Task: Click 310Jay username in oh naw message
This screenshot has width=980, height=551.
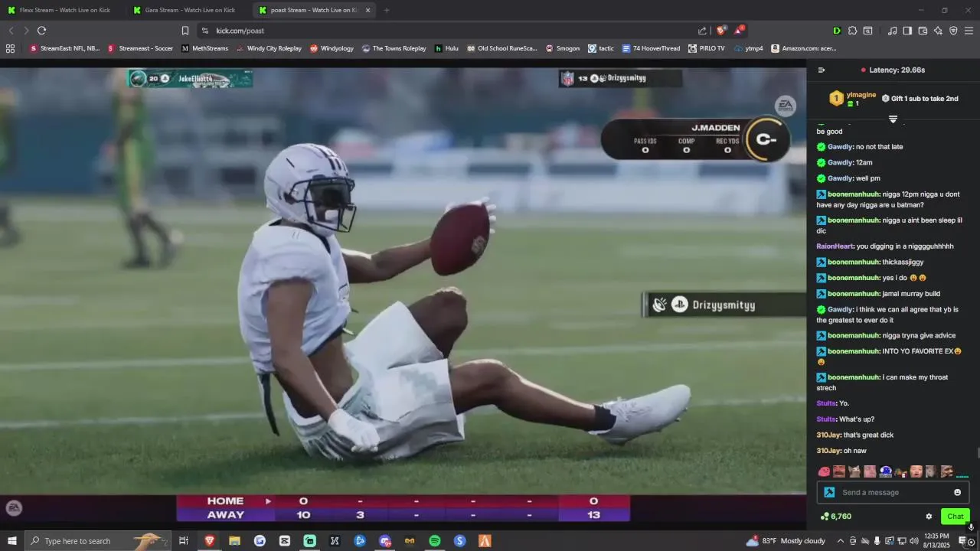Action: (828, 451)
